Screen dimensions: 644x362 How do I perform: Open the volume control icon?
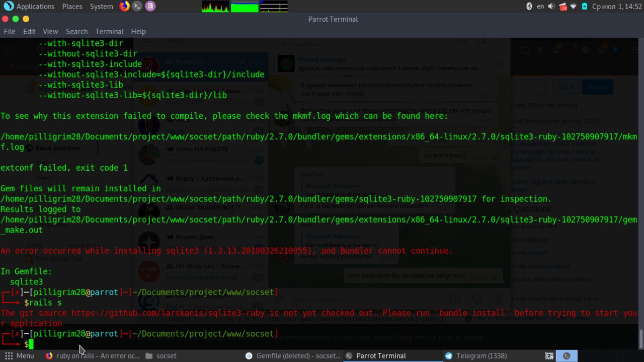click(551, 6)
